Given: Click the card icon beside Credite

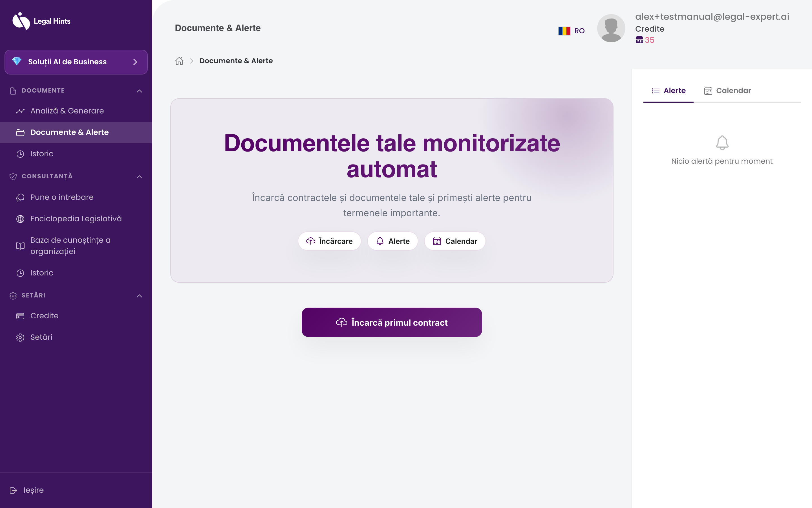Looking at the screenshot, I should coord(20,316).
